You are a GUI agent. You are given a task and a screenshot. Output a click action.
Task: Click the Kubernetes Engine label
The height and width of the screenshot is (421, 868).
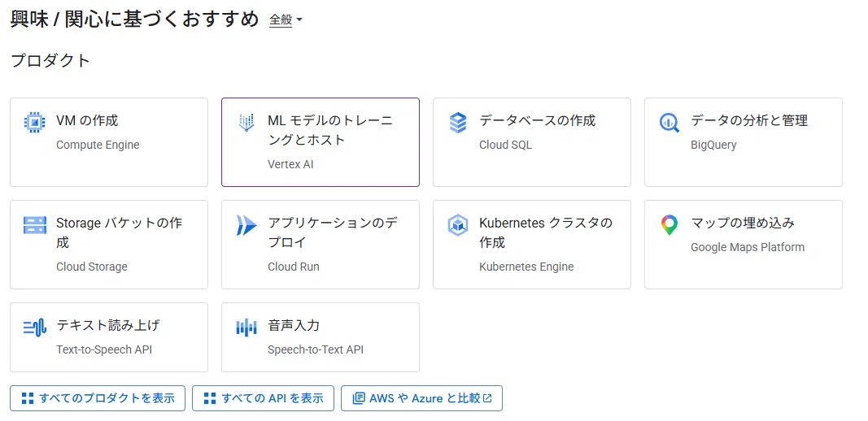[526, 267]
